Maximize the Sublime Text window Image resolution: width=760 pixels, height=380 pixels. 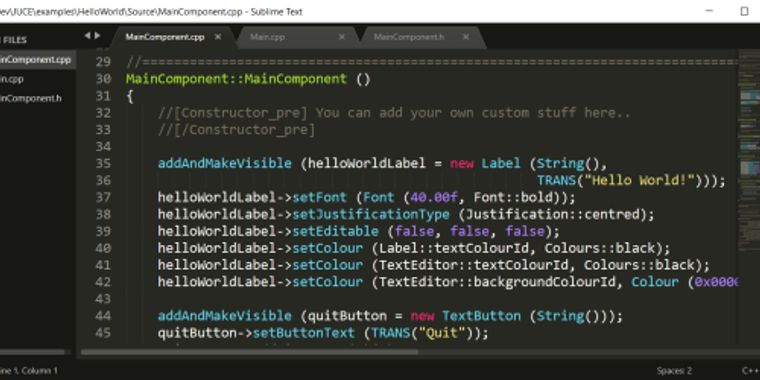click(744, 11)
